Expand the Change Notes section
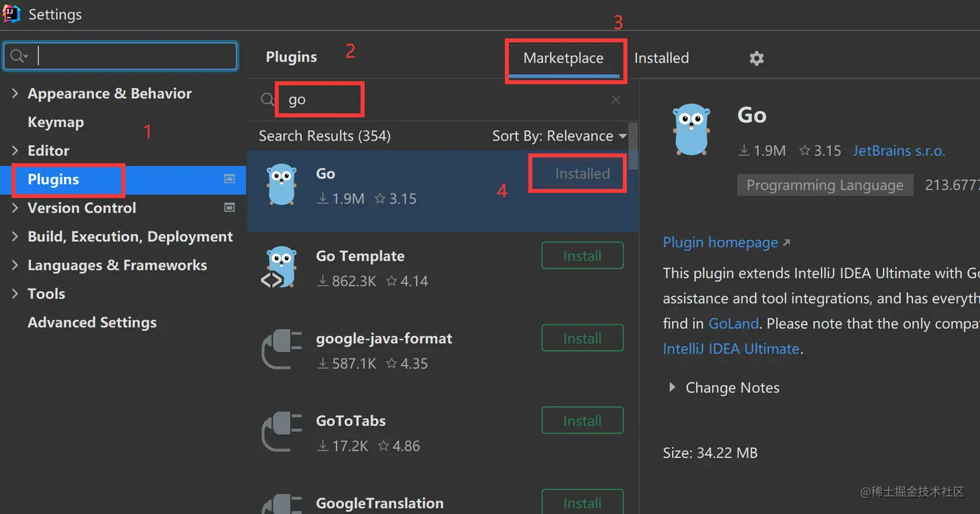Image resolution: width=980 pixels, height=514 pixels. [x=672, y=388]
